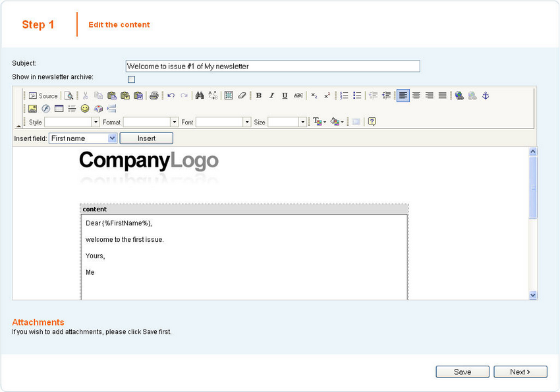This screenshot has height=392, width=560.
Task: Click the Insert Table icon
Action: pos(59,109)
